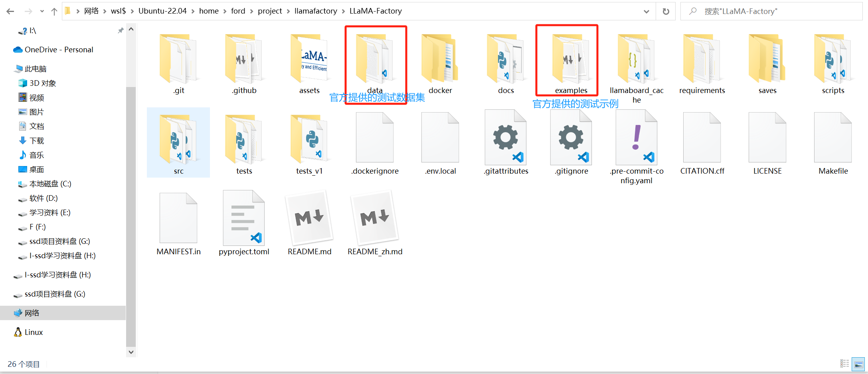Image resolution: width=868 pixels, height=374 pixels.
Task: Select the tests folder
Action: pyautogui.click(x=244, y=143)
